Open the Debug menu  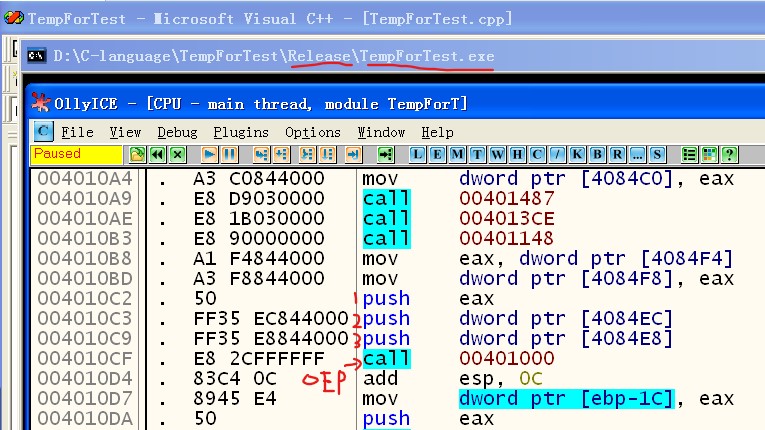click(177, 132)
